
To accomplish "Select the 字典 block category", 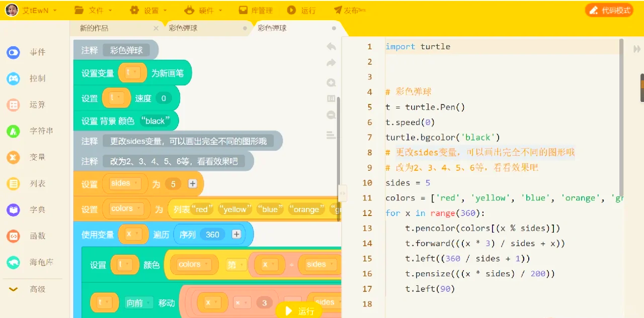I will [26, 210].
